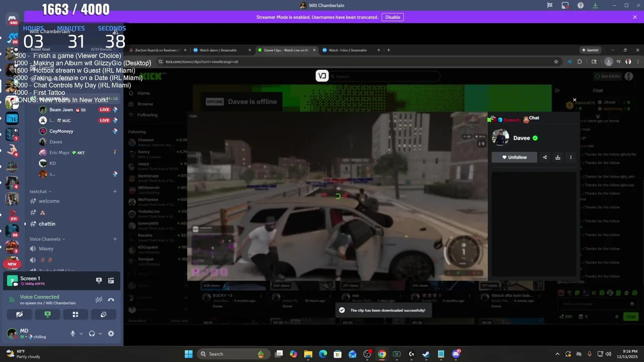
Task: Open Gemini button in Chrome
Action: (590, 50)
